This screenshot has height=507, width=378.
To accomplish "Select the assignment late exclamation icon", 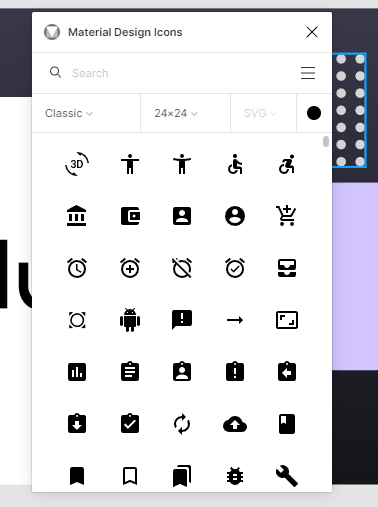I will point(235,371).
